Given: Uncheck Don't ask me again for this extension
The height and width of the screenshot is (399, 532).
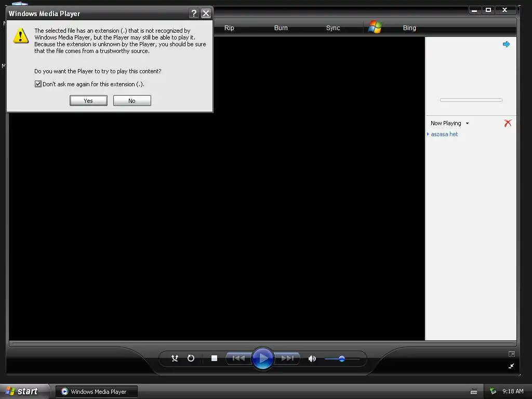Looking at the screenshot, I should pos(38,84).
